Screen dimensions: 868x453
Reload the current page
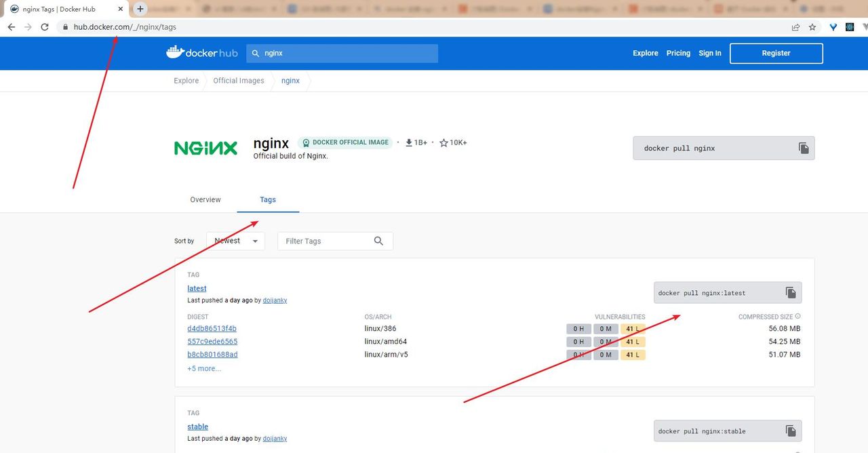click(x=44, y=27)
